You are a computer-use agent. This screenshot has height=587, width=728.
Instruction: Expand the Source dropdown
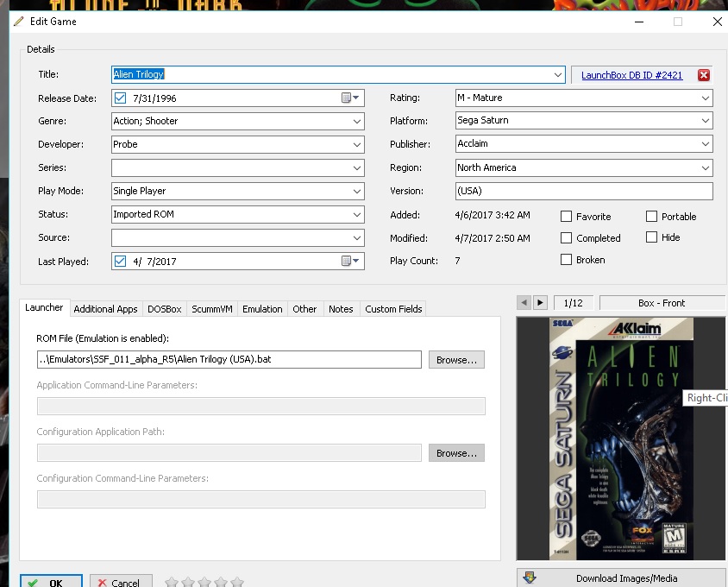pyautogui.click(x=356, y=238)
